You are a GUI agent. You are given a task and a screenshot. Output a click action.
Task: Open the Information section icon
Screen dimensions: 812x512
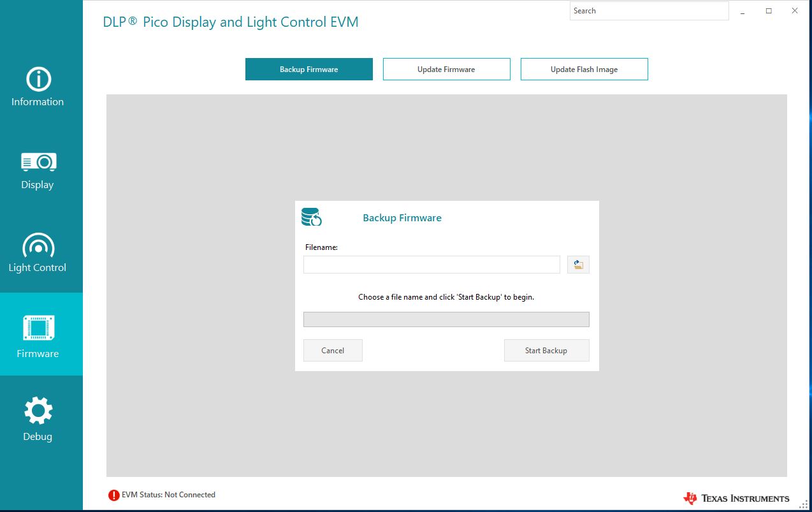tap(38, 79)
